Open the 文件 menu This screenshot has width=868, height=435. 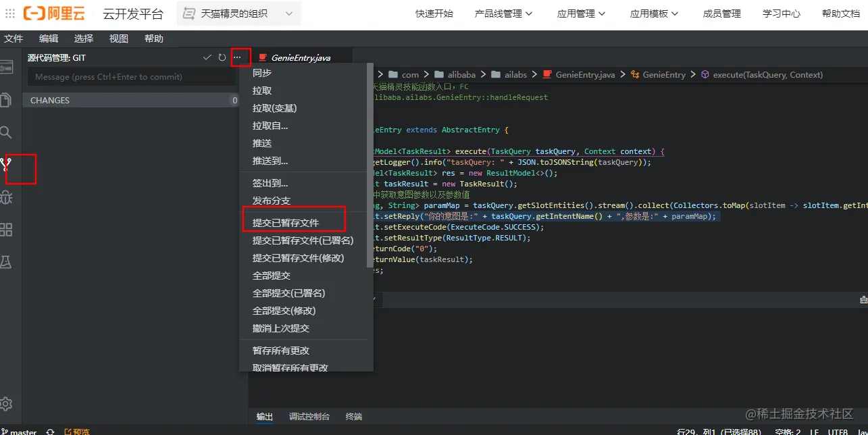(14, 39)
